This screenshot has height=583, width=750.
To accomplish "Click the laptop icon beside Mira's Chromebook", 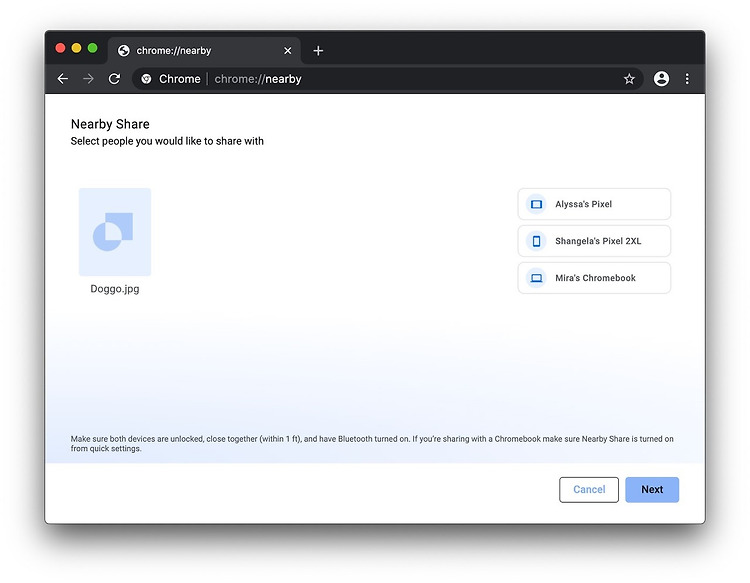I will click(x=536, y=278).
